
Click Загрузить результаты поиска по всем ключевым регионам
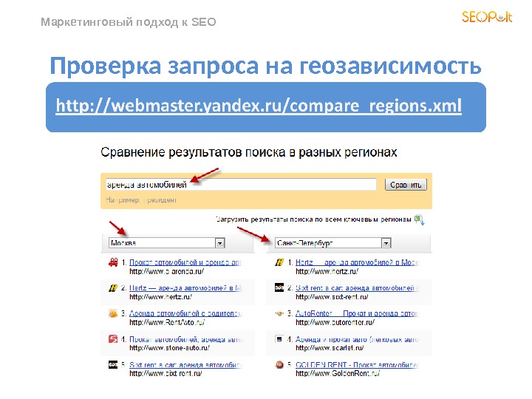[x=313, y=219]
